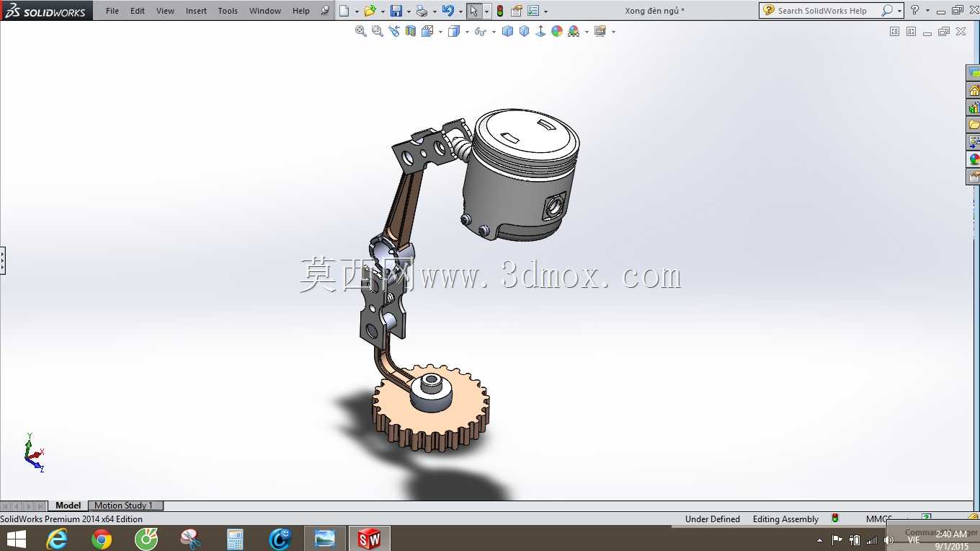Click the Editing Assembly status text
Image resolution: width=980 pixels, height=551 pixels.
tap(785, 519)
